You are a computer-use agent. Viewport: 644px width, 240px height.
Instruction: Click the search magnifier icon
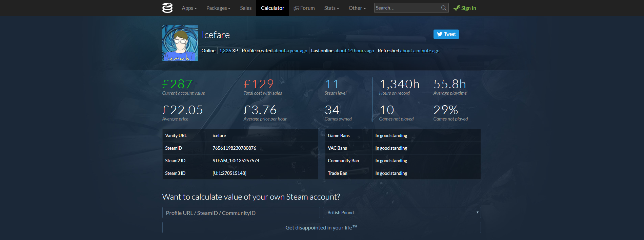pyautogui.click(x=444, y=8)
